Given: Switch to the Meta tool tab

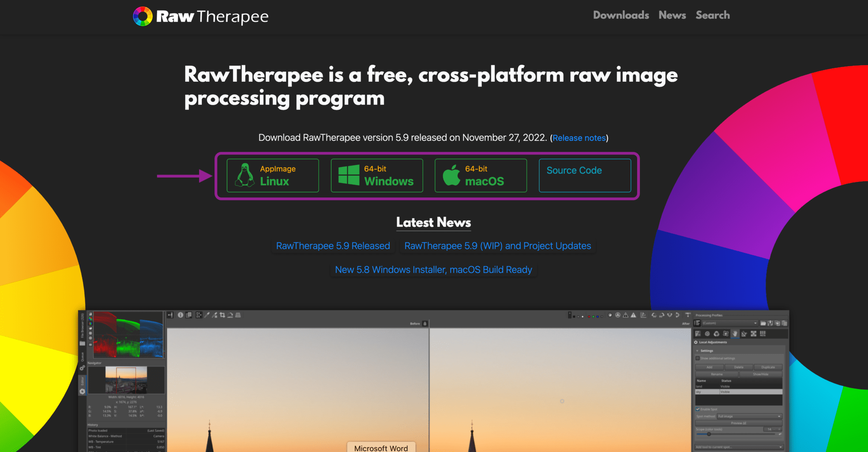Looking at the screenshot, I should coord(763,334).
